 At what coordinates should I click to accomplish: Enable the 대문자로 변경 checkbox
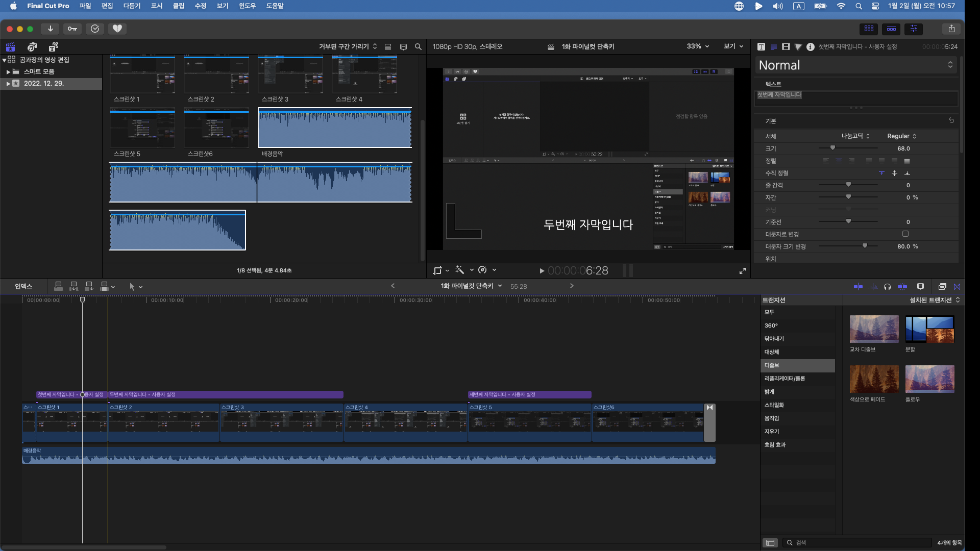pos(905,234)
